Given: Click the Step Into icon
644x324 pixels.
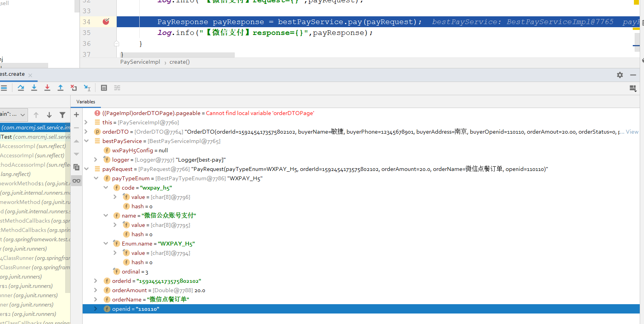Looking at the screenshot, I should coord(34,88).
